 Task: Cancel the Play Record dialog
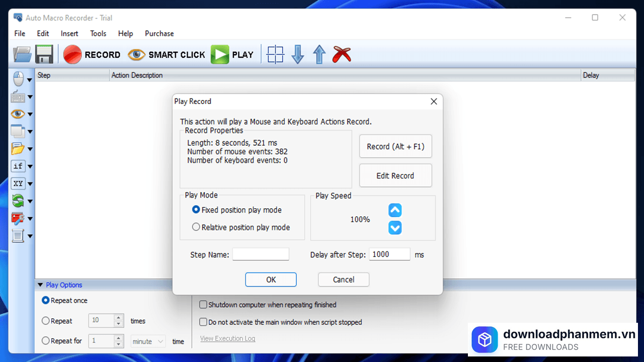click(344, 280)
